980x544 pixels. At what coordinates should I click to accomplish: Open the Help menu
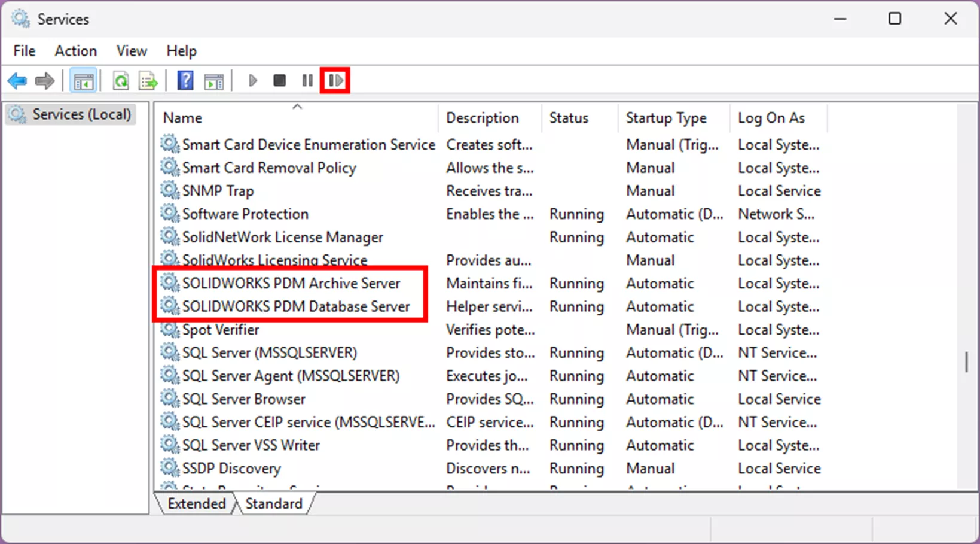181,51
